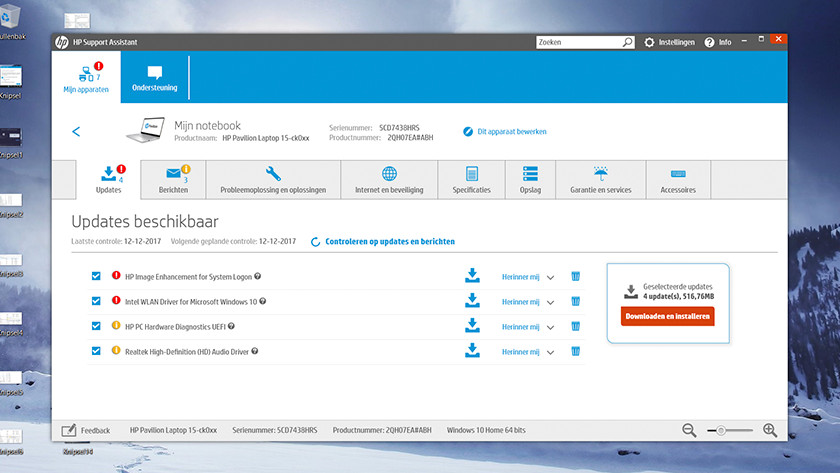The image size is (840, 473).
Task: Uncheck HP Image Enhancement for System Logon
Action: point(96,276)
